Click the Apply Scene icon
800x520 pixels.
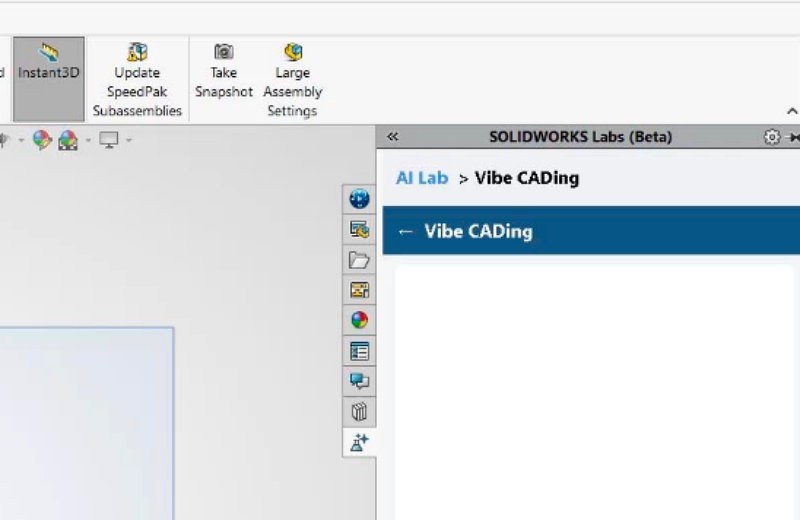pyautogui.click(x=68, y=139)
